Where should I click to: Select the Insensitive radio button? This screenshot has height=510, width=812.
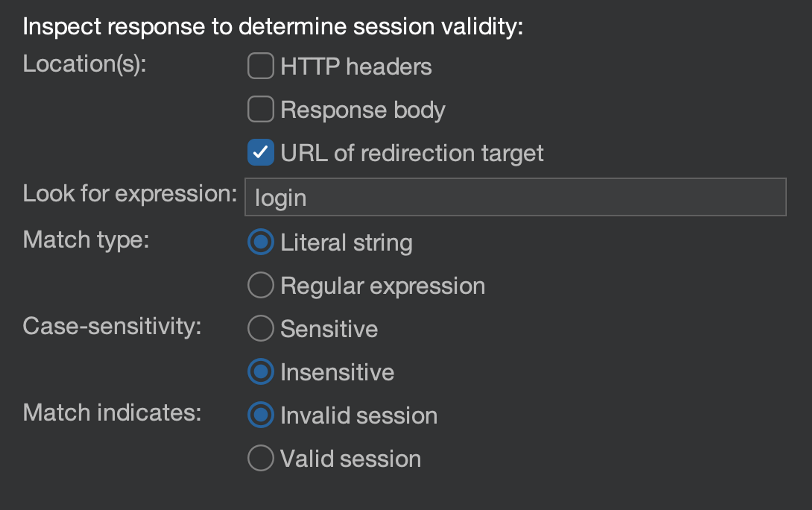tap(261, 371)
